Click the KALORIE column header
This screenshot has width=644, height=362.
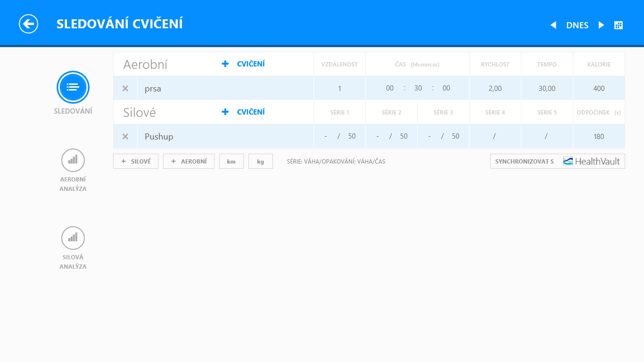pos(599,64)
